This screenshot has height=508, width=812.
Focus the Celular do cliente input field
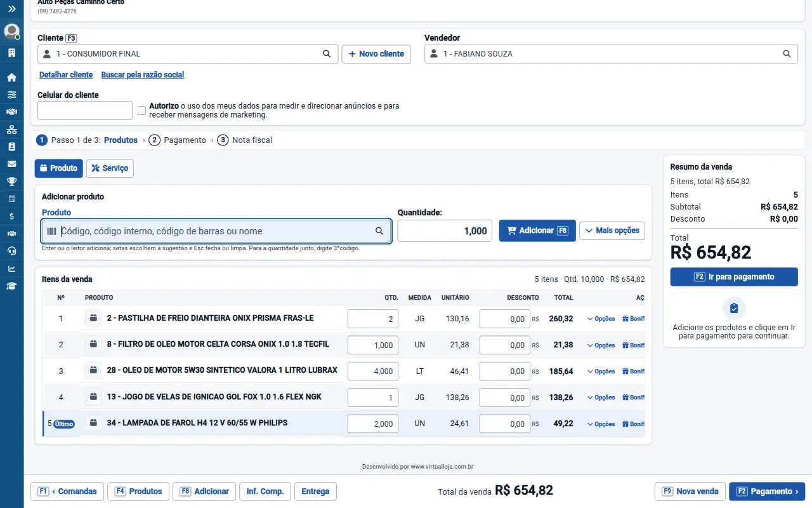point(85,110)
